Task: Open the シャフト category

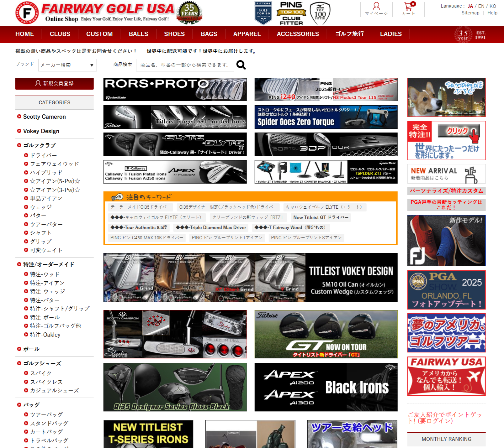Action: [x=41, y=233]
